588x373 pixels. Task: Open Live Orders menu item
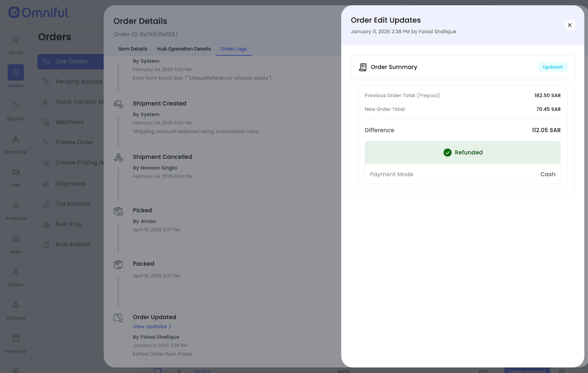coord(71,62)
